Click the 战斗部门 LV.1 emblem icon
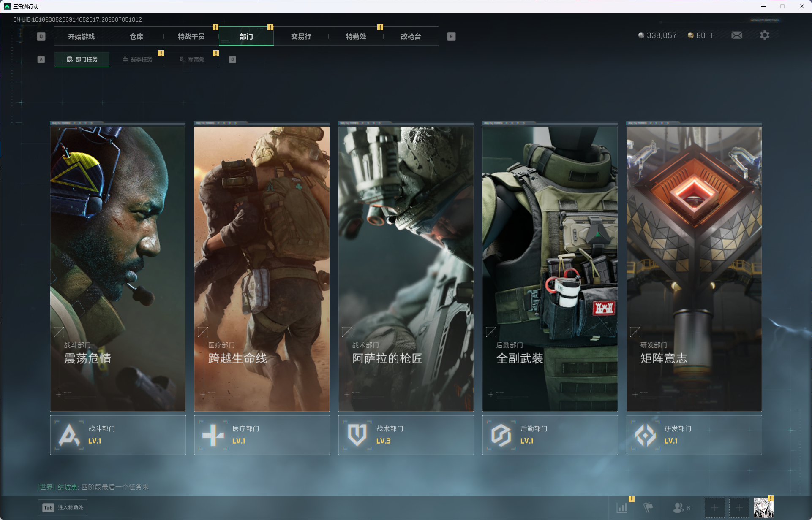The height and width of the screenshot is (520, 812). (69, 435)
